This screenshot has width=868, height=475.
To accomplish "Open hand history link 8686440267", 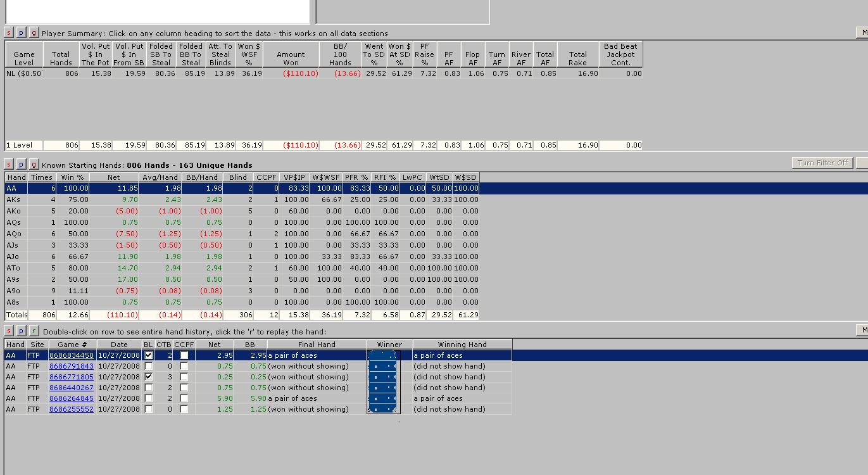I will (x=71, y=388).
